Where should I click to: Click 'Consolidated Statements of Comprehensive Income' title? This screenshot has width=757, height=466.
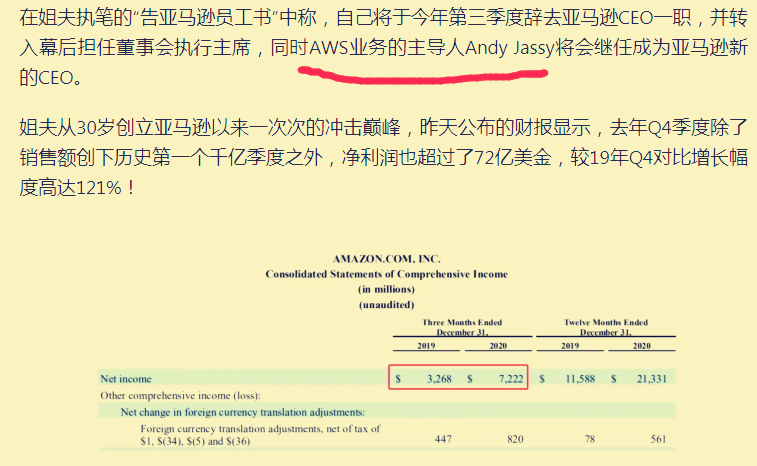(387, 274)
